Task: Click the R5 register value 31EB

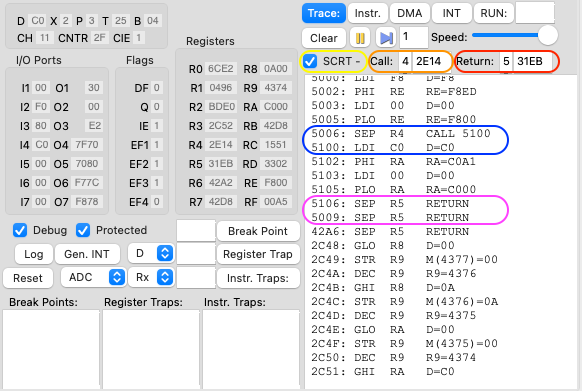Action: coord(221,164)
